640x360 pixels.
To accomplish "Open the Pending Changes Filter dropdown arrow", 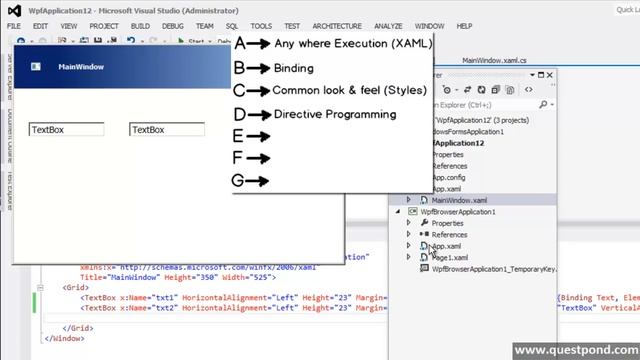I will pos(456,90).
